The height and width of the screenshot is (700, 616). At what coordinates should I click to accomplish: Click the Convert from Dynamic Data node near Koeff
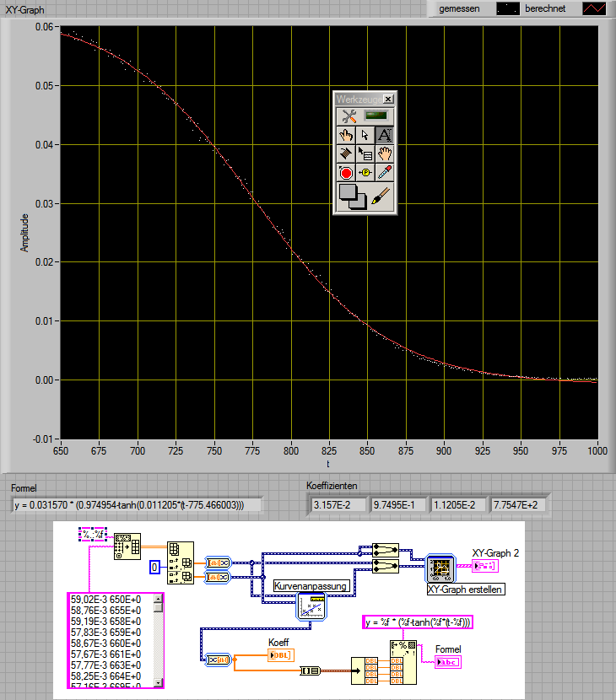218,660
